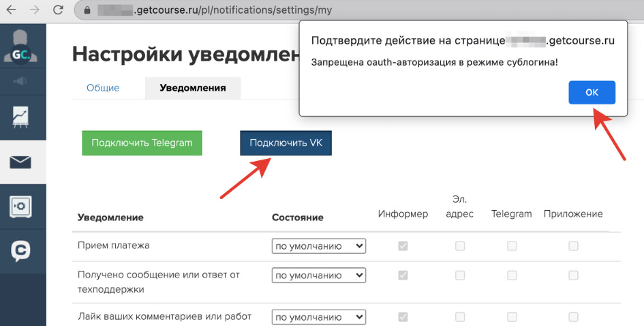The image size is (644, 326).
Task: Click the Подтвердите действие dialog title
Action: coord(463,41)
